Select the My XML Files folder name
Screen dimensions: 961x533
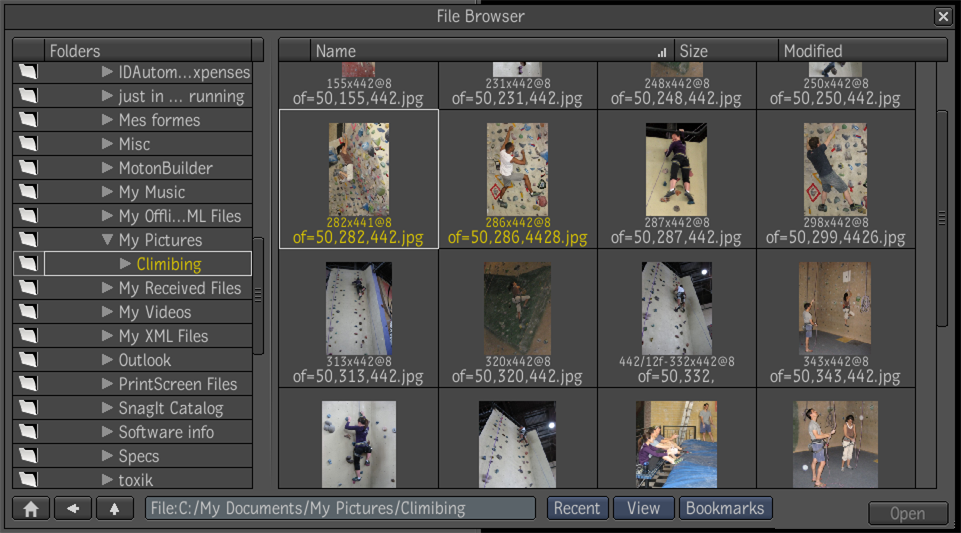click(164, 336)
